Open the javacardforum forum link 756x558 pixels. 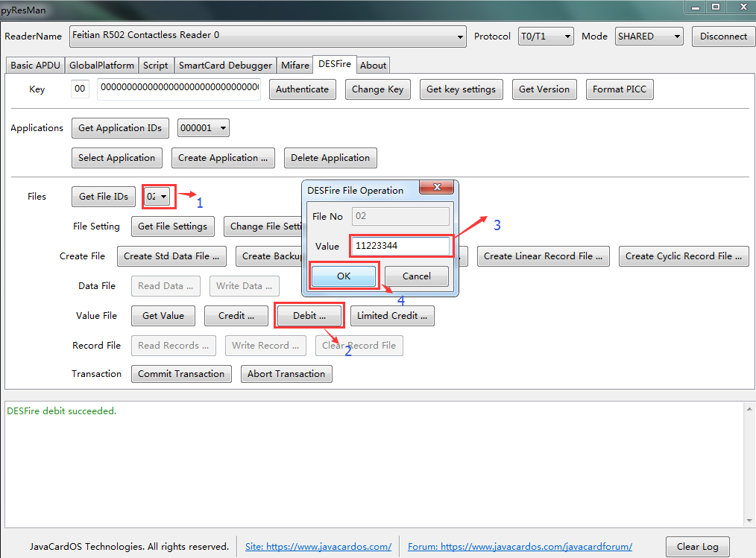(520, 546)
